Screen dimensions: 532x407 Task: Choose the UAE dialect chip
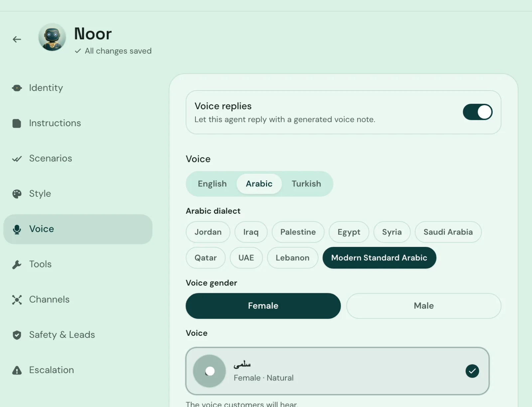pyautogui.click(x=246, y=258)
